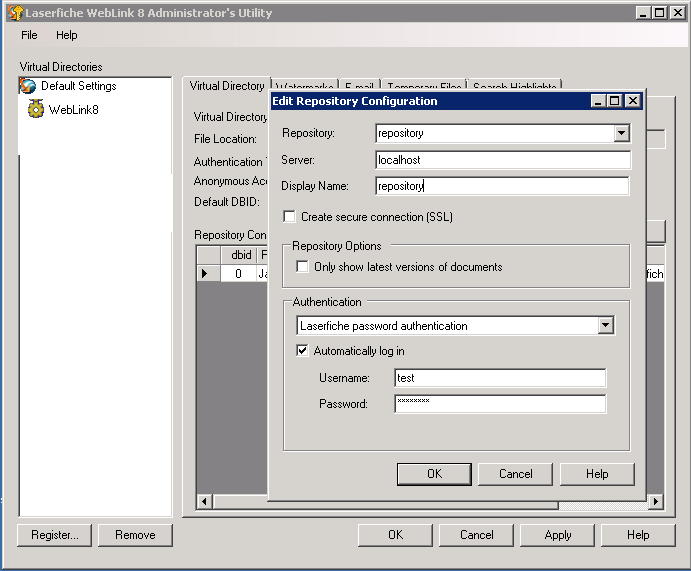Click the Username input field
The image size is (691, 571).
click(x=500, y=378)
